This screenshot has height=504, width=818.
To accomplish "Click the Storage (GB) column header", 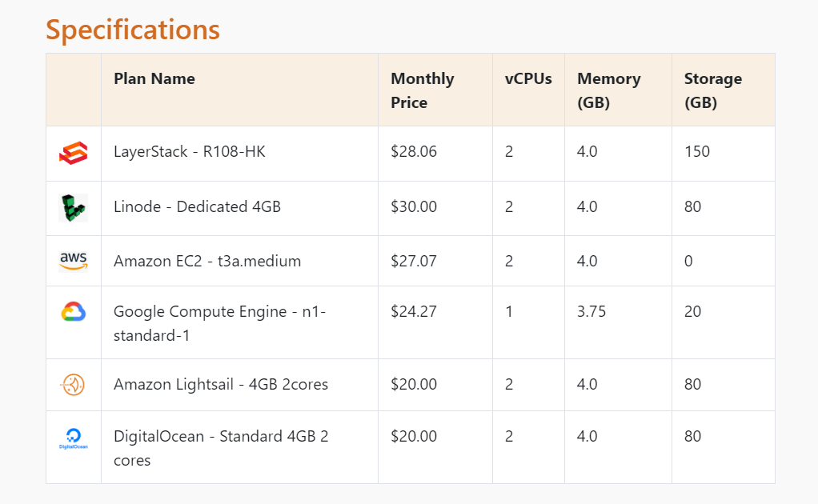I will (712, 90).
